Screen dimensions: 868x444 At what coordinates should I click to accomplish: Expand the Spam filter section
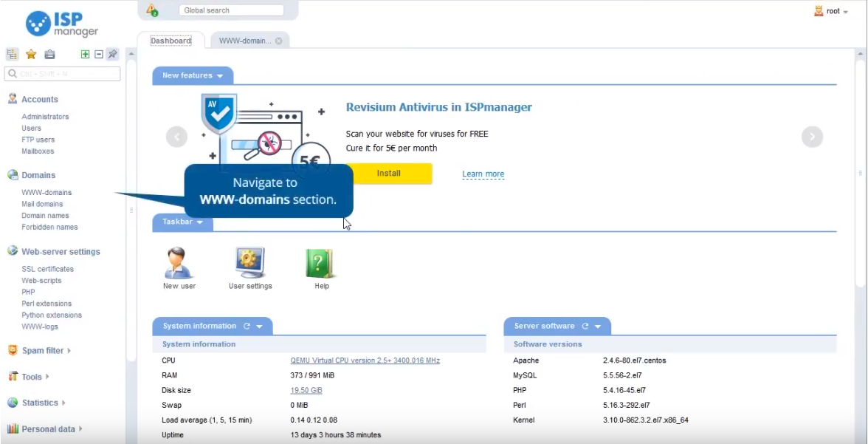pos(69,351)
